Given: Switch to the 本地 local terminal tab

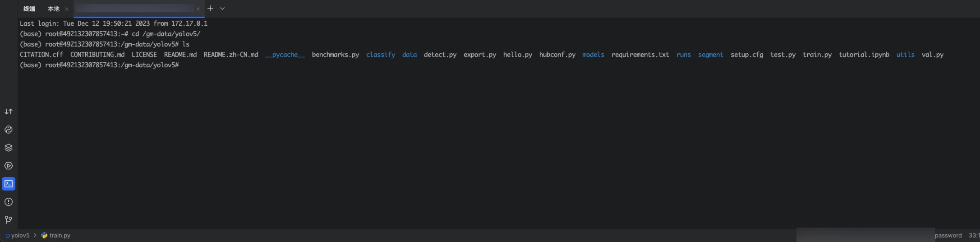Looking at the screenshot, I should click(x=54, y=9).
